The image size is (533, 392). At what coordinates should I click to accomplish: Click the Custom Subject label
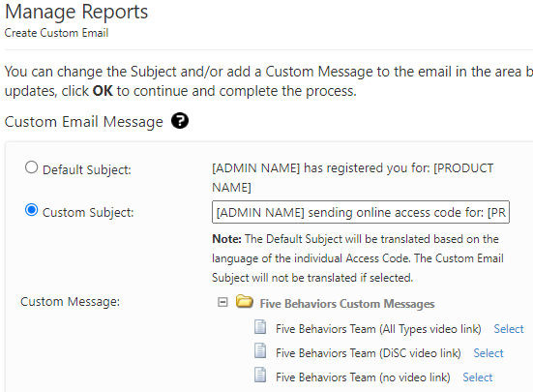click(x=88, y=213)
